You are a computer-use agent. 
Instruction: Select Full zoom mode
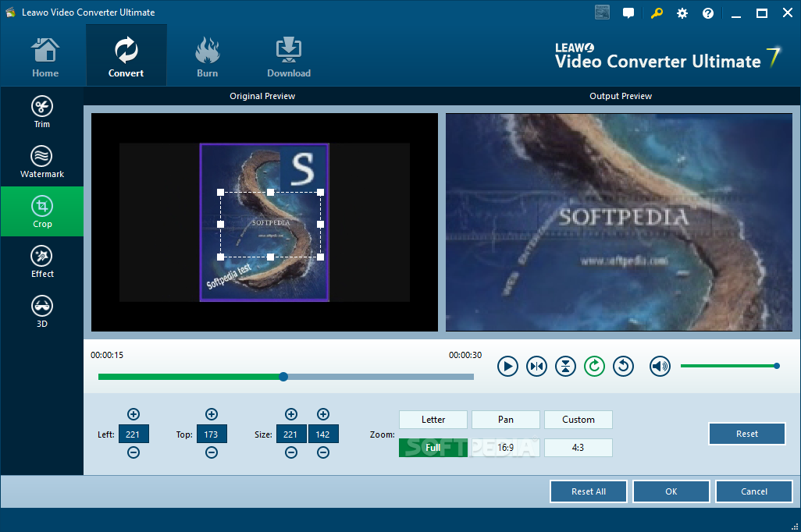tap(433, 448)
